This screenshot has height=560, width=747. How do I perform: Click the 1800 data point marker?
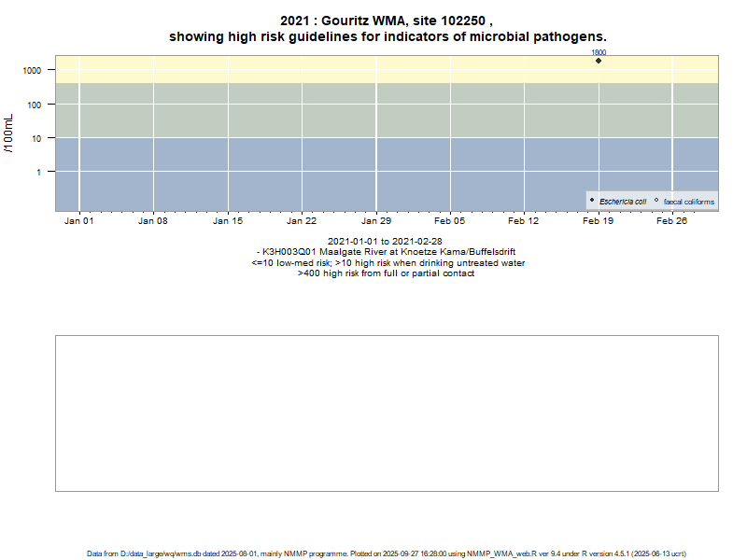pyautogui.click(x=599, y=61)
